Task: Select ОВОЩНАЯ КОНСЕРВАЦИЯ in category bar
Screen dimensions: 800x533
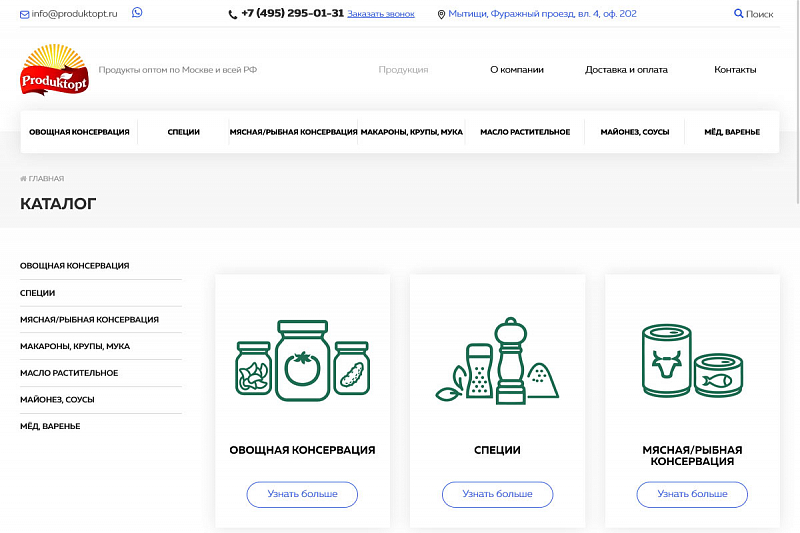Action: click(79, 132)
